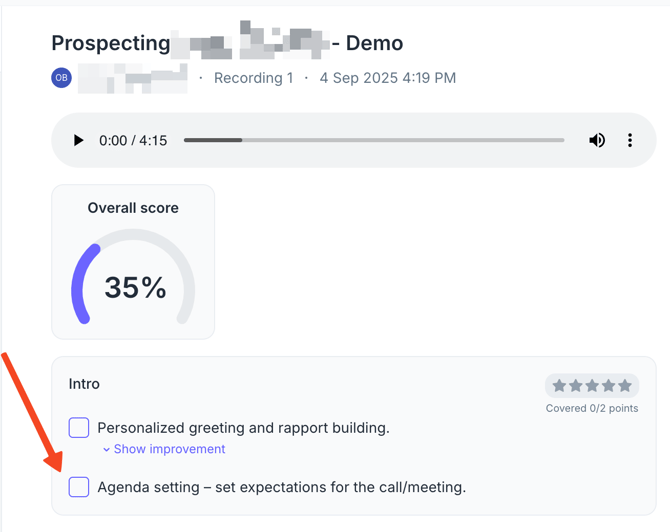Rate Intro with the third star
Viewport: 670px width, 532px height.
pos(592,386)
